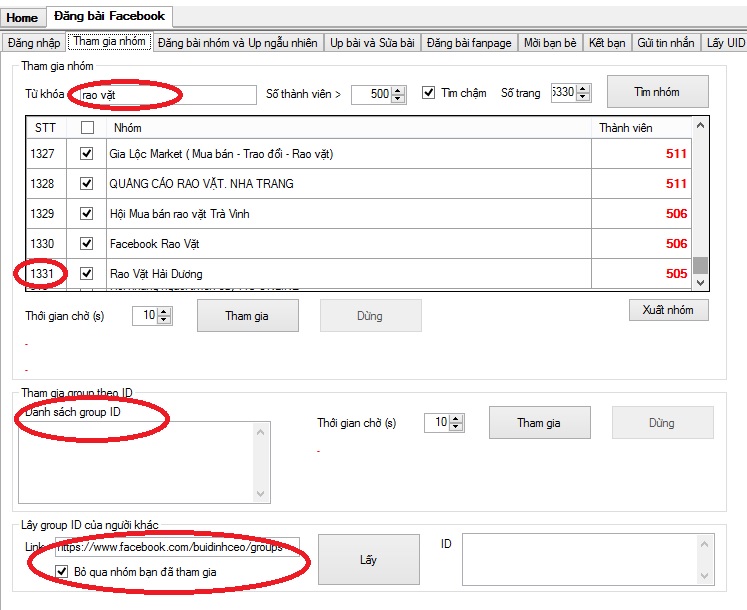Click the Link URL input field

(177, 547)
